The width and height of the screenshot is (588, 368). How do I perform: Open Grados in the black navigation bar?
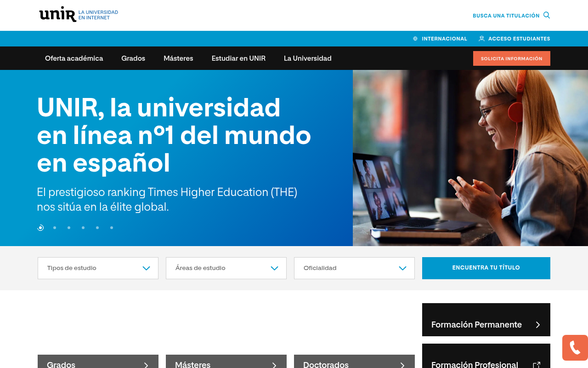pyautogui.click(x=133, y=58)
